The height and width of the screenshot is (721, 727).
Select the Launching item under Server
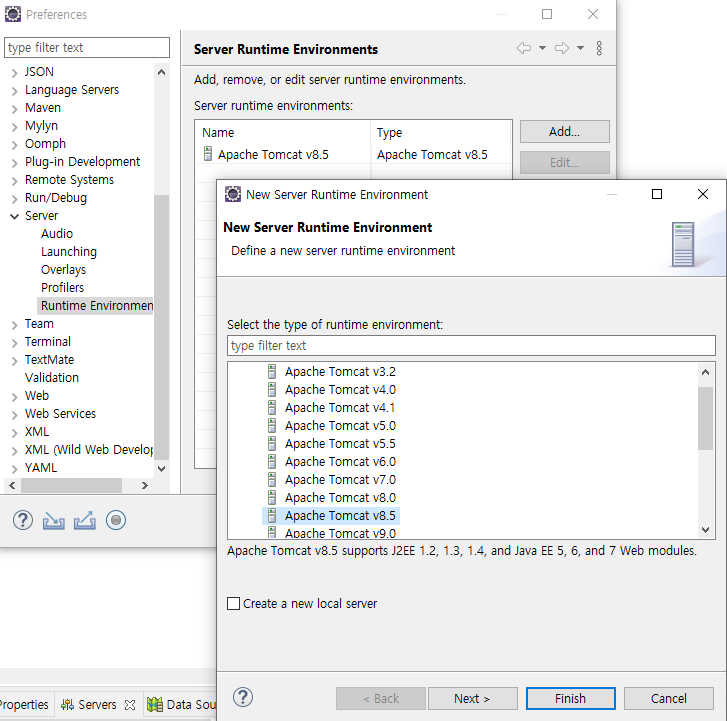(69, 252)
